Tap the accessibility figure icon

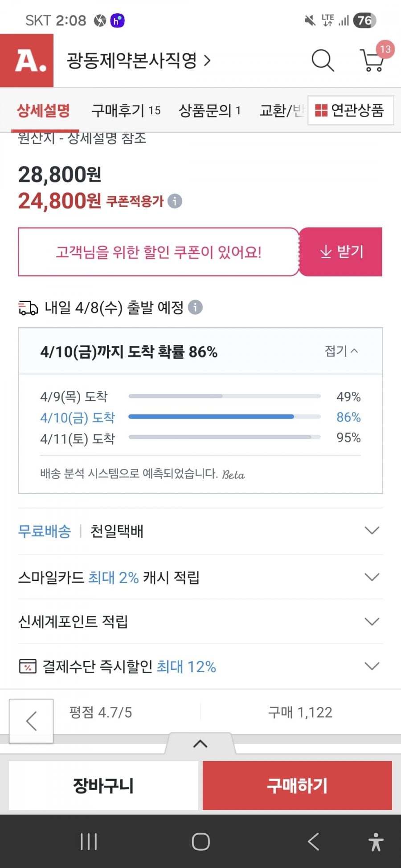(376, 842)
